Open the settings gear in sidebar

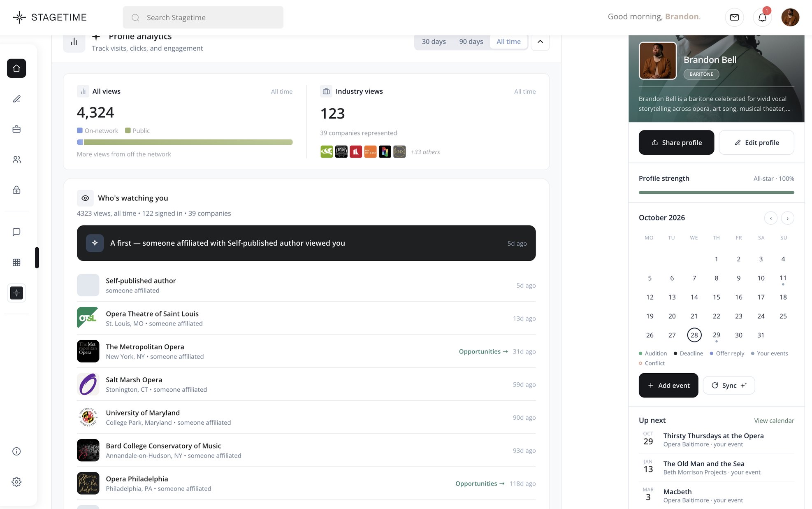[x=16, y=482]
